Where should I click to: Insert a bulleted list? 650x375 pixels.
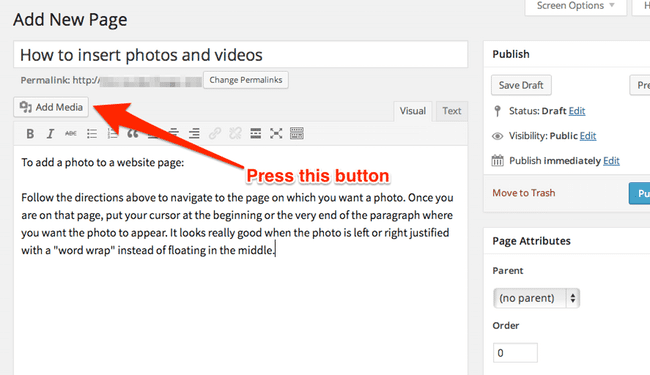92,134
